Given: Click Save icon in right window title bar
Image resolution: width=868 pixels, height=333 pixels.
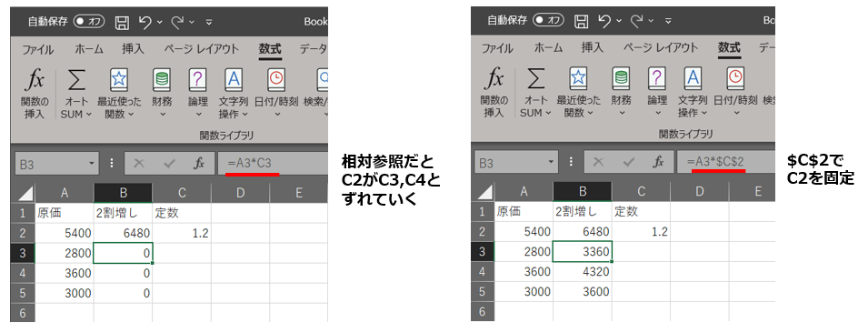Looking at the screenshot, I should (581, 21).
